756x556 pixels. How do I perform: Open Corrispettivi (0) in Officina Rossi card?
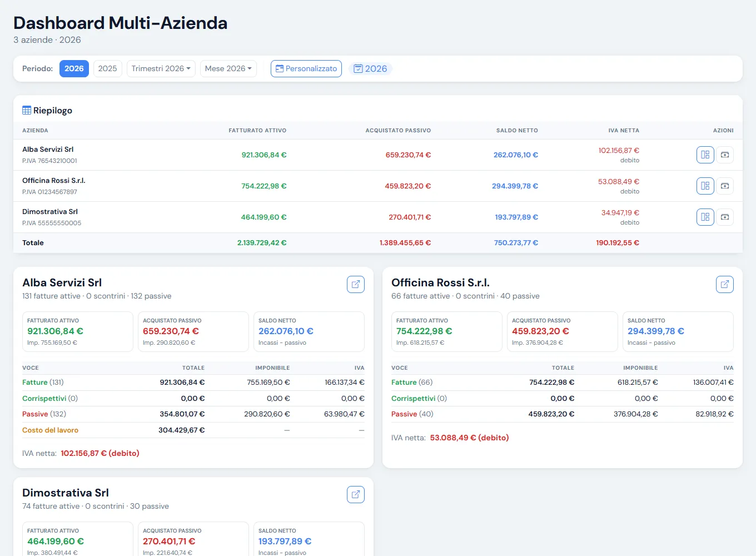(419, 399)
